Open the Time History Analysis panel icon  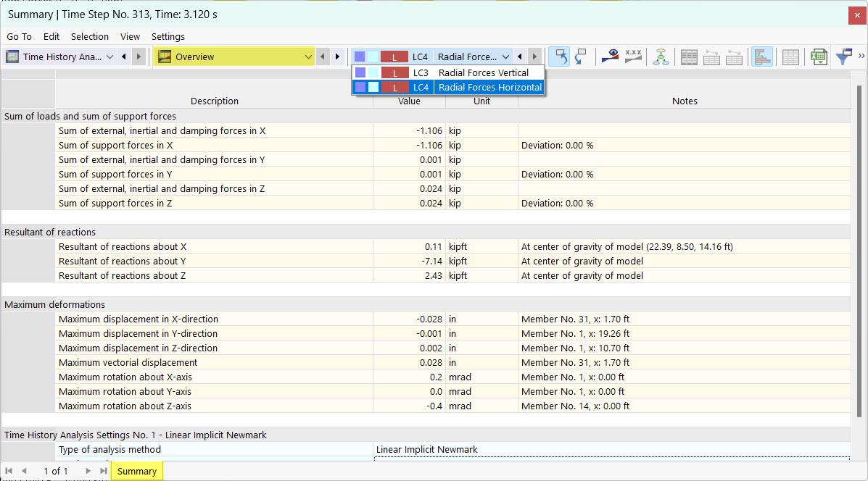point(12,56)
